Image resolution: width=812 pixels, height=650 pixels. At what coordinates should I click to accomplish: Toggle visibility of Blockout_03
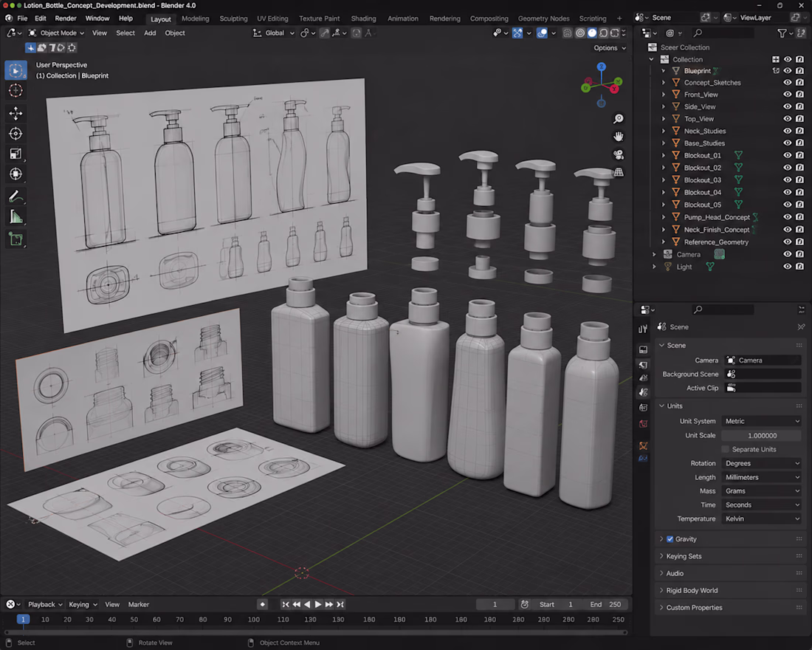coord(787,180)
